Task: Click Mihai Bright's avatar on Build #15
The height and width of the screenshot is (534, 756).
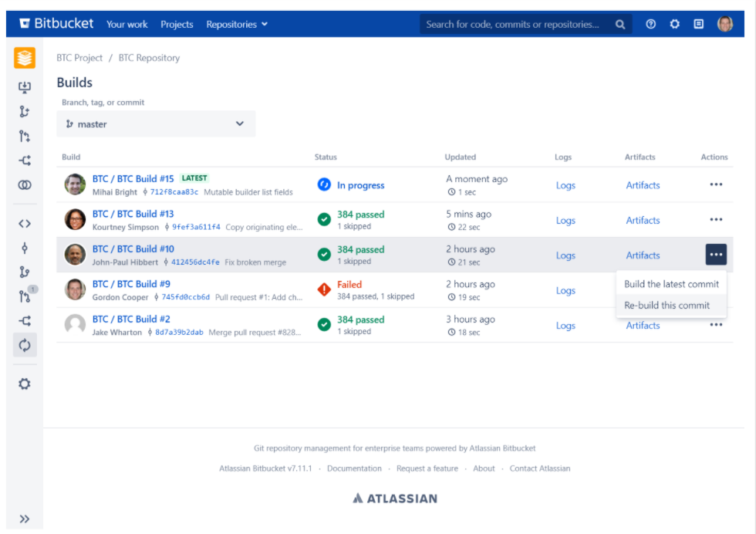Action: pos(76,184)
